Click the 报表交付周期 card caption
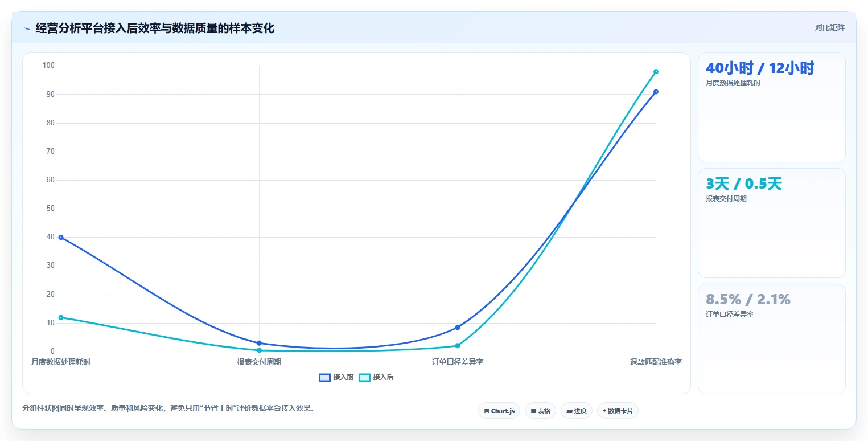 (x=726, y=199)
